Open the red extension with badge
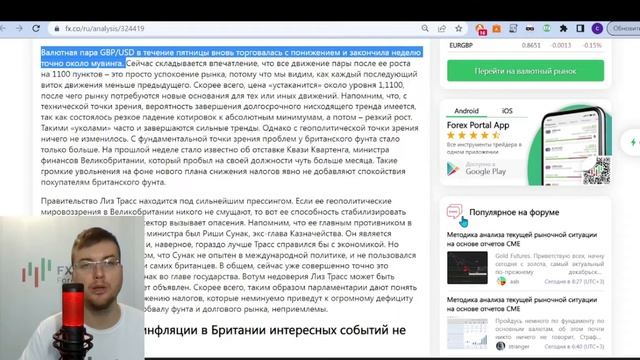 tap(480, 29)
